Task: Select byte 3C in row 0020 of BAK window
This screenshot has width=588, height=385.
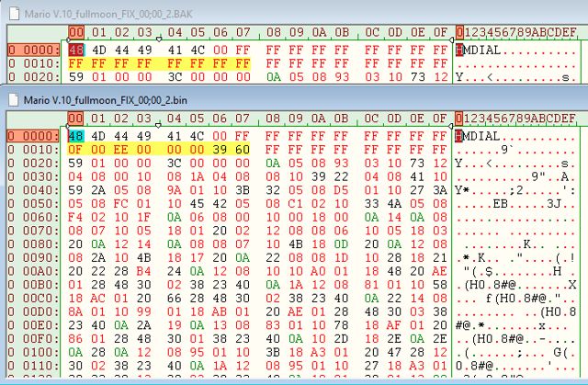Action: pyautogui.click(x=175, y=77)
